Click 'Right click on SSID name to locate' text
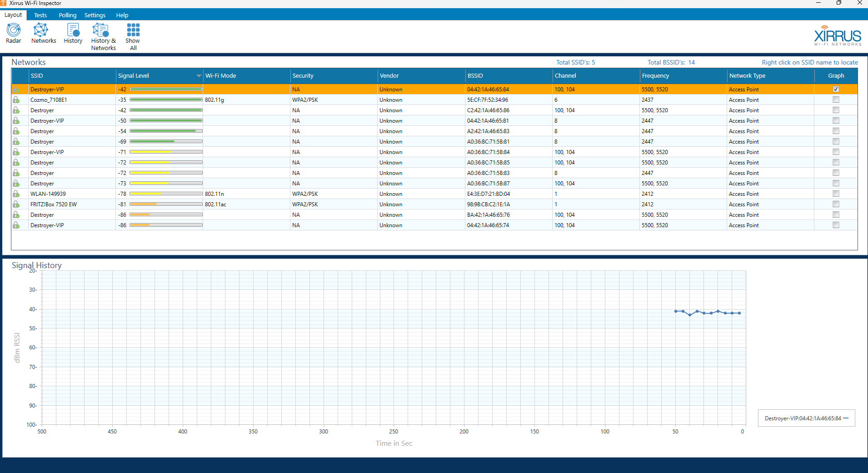This screenshot has height=473, width=868. 810,62
